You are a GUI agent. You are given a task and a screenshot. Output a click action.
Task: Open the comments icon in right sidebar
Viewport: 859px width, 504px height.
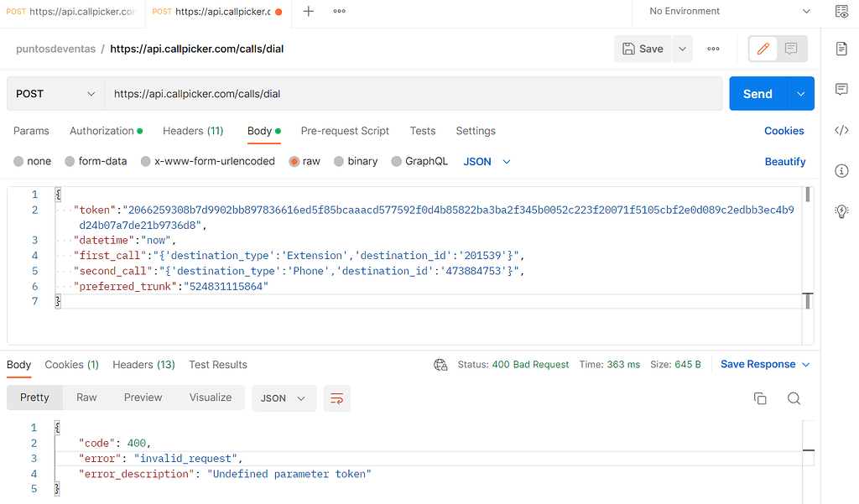coord(841,90)
